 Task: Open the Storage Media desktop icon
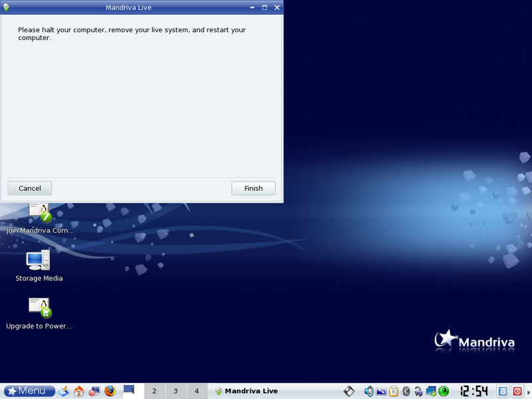(39, 261)
